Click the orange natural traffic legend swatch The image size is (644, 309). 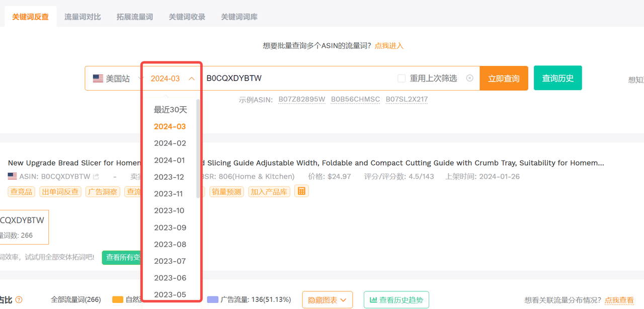pyautogui.click(x=118, y=299)
